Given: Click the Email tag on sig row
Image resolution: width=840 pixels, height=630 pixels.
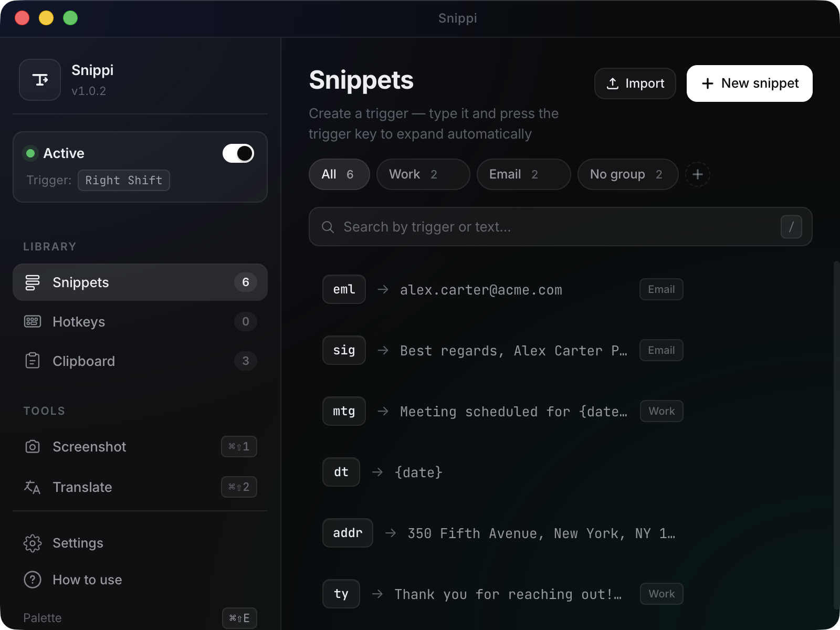Looking at the screenshot, I should (661, 350).
